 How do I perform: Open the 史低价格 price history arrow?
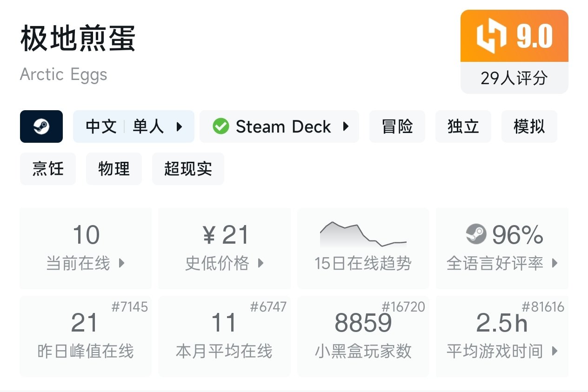coord(261,263)
